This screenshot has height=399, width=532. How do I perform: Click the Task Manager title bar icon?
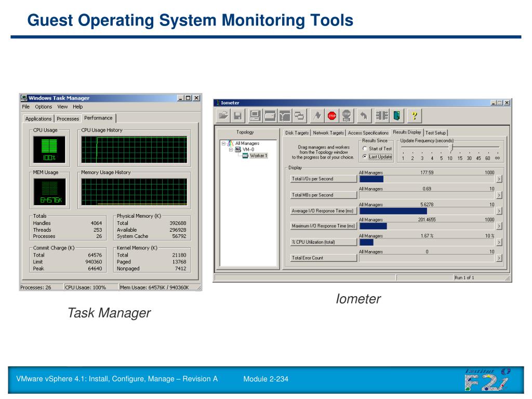24,98
